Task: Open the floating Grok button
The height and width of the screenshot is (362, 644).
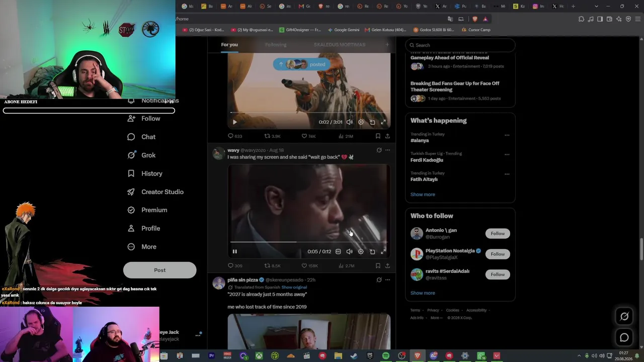Action: (x=624, y=316)
